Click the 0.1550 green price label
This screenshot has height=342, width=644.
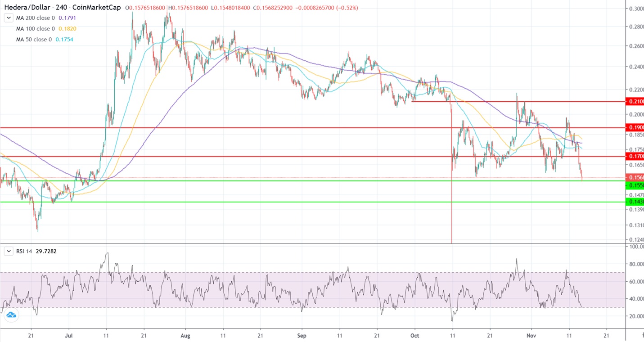[635, 185]
